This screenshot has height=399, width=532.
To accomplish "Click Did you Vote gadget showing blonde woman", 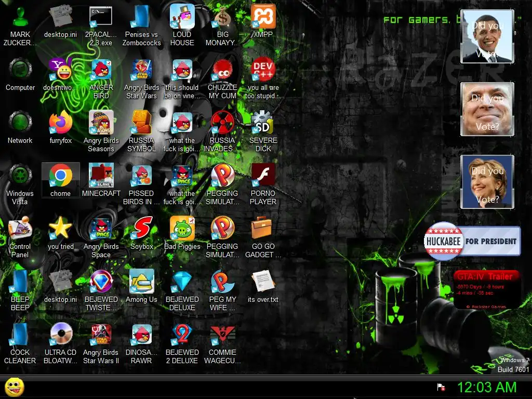I will tap(487, 181).
